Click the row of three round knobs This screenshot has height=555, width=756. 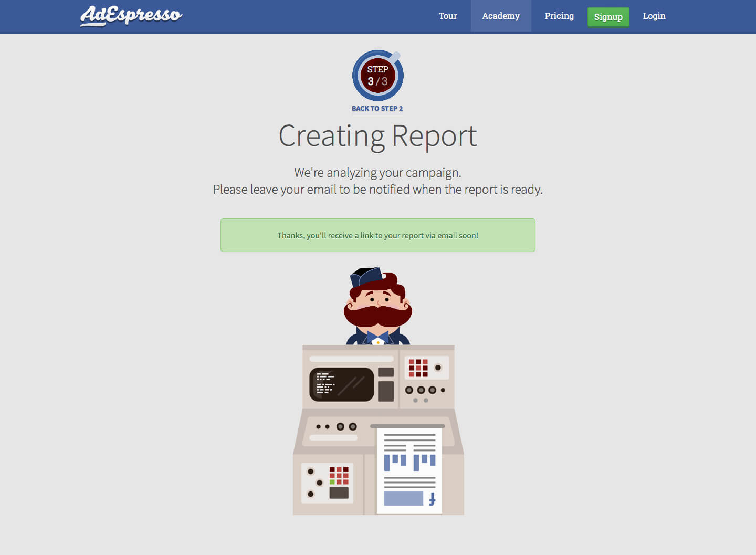pos(421,390)
